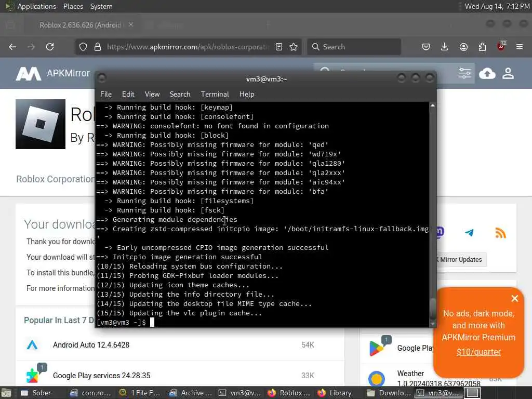Open terminal File menu
The height and width of the screenshot is (399, 532).
106,95
